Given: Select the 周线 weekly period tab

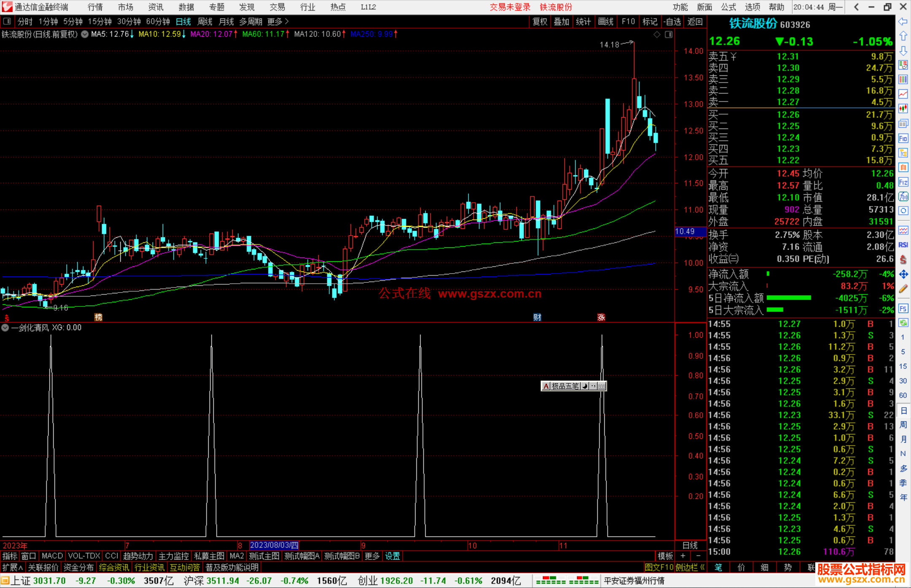Looking at the screenshot, I should click(x=205, y=21).
